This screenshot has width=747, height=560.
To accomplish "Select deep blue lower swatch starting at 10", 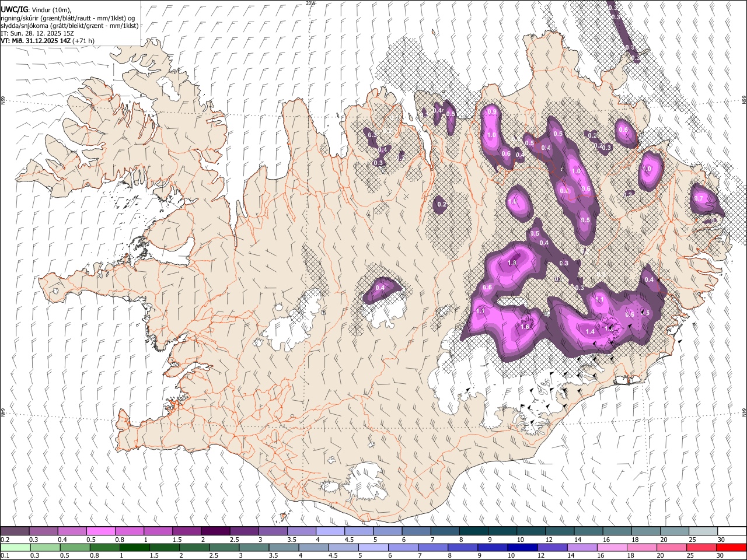I will 522,548.
